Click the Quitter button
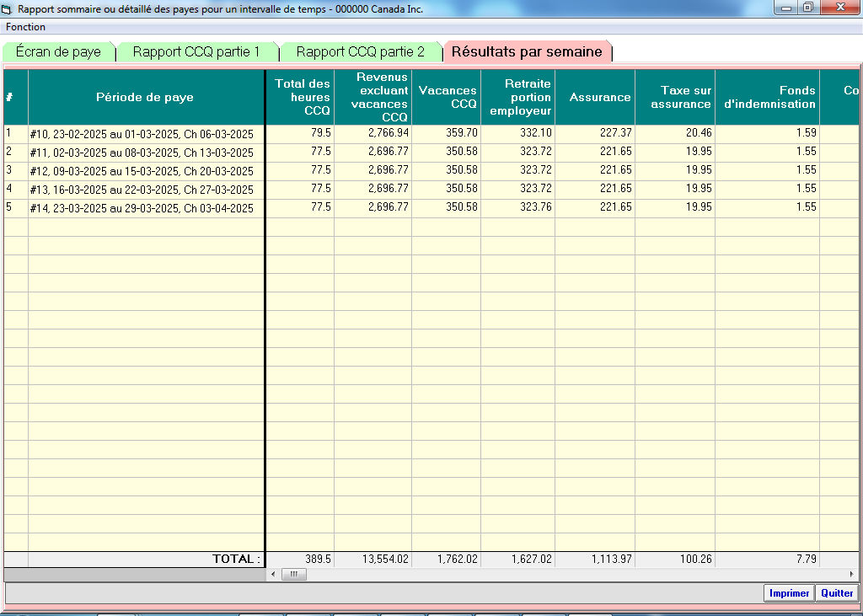Viewport: 863px width, 616px height. tap(836, 593)
